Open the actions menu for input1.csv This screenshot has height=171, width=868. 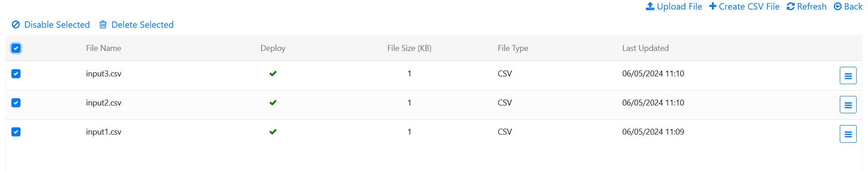pyautogui.click(x=848, y=134)
